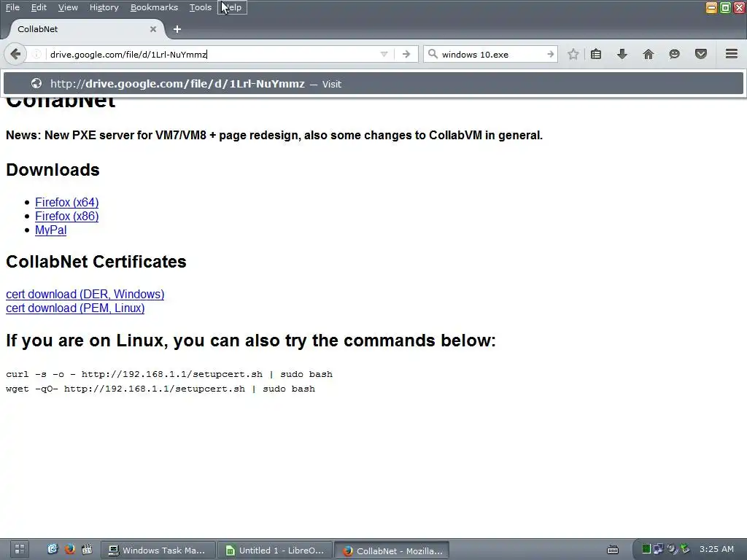Open a new tab with plus button

click(x=177, y=29)
